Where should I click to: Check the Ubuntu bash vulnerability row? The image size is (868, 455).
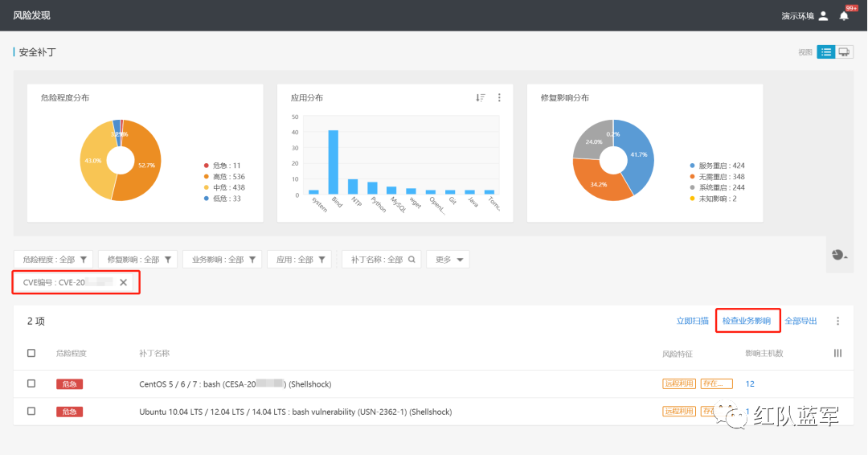31,412
